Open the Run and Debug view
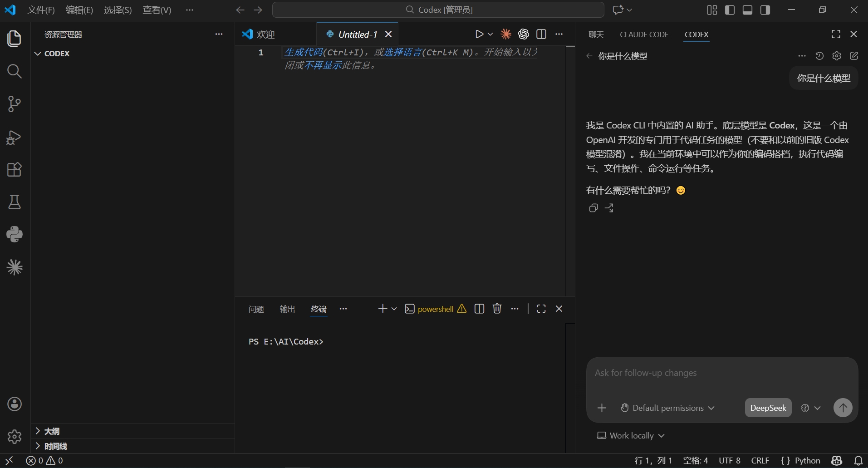Image resolution: width=868 pixels, height=468 pixels. pos(15,137)
